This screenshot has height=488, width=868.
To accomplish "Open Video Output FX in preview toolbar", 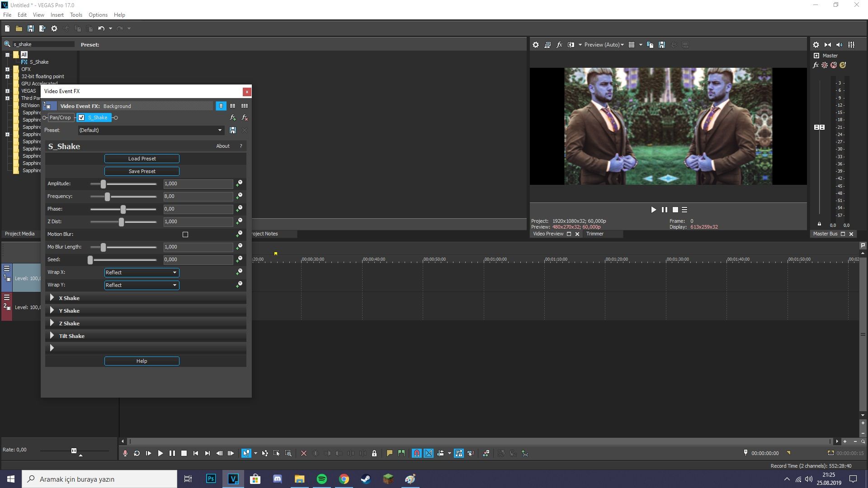I will 559,45.
